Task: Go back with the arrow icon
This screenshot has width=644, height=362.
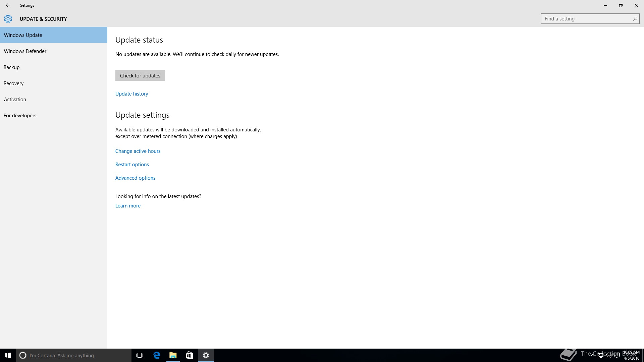Action: pos(8,5)
